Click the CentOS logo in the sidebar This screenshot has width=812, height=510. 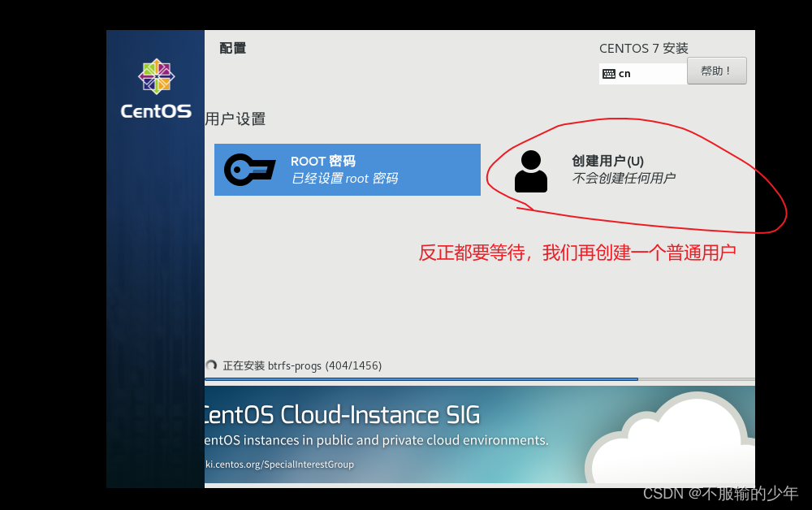[x=156, y=89]
